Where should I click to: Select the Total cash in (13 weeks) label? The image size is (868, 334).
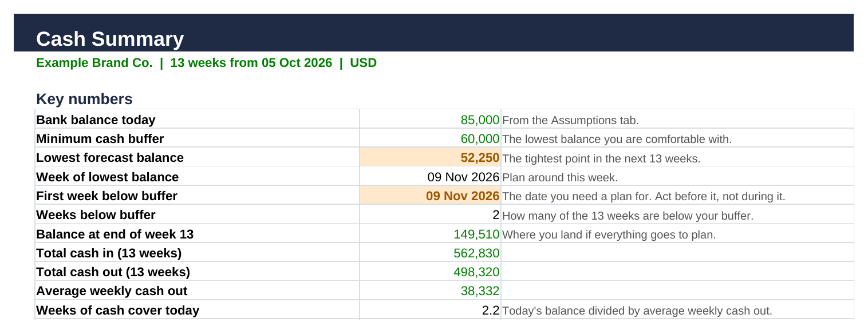click(x=109, y=253)
